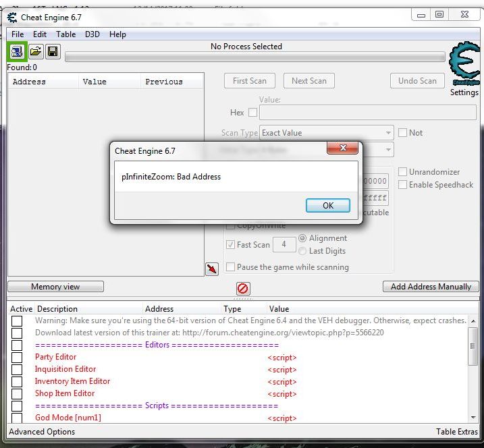The height and width of the screenshot is (448, 484).
Task: Click the Open Process computer icon
Action: point(17,52)
